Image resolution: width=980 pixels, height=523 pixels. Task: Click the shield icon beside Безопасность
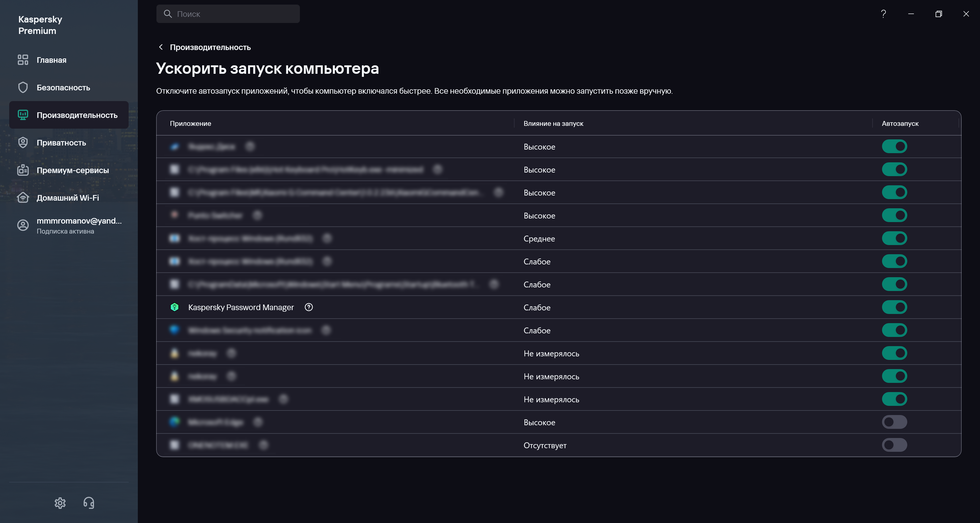(23, 88)
